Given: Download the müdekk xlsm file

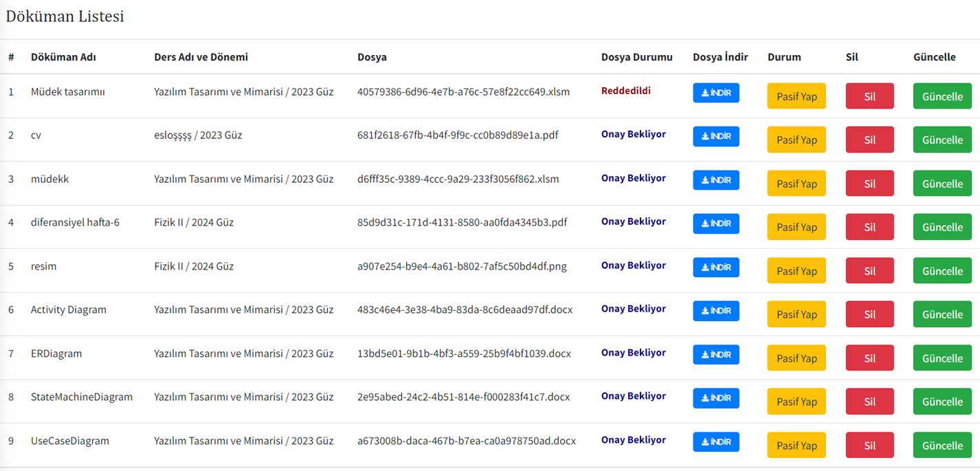Looking at the screenshot, I should (715, 180).
